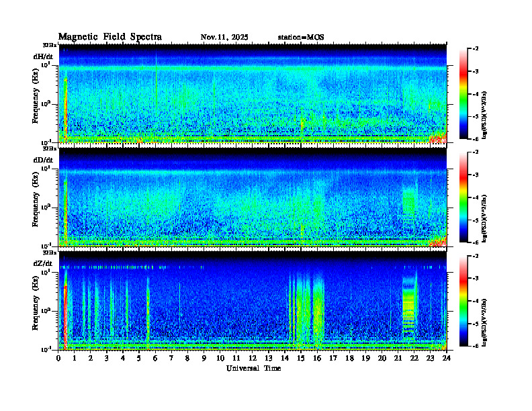Viewport: 532px width, 411px height.
Task: Click the "-4" colorbar tick of dD/dt panel
Action: [476, 197]
